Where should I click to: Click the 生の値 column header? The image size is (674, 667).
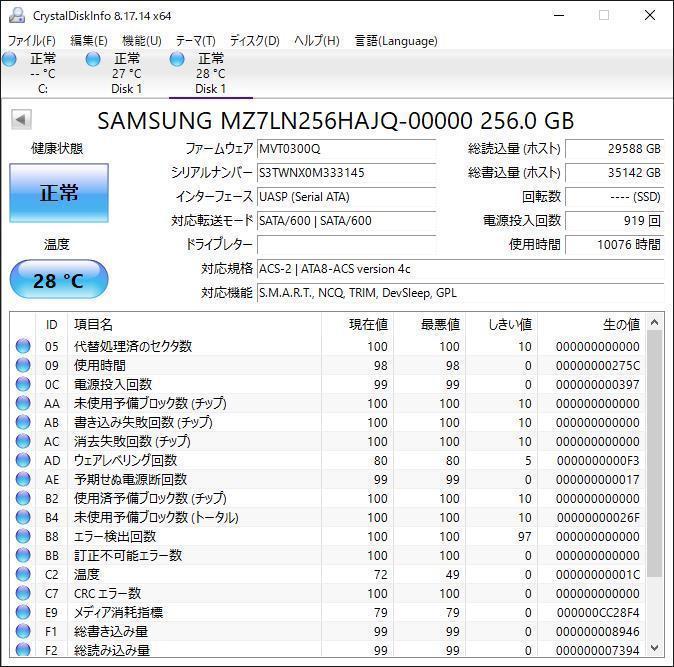(x=591, y=324)
